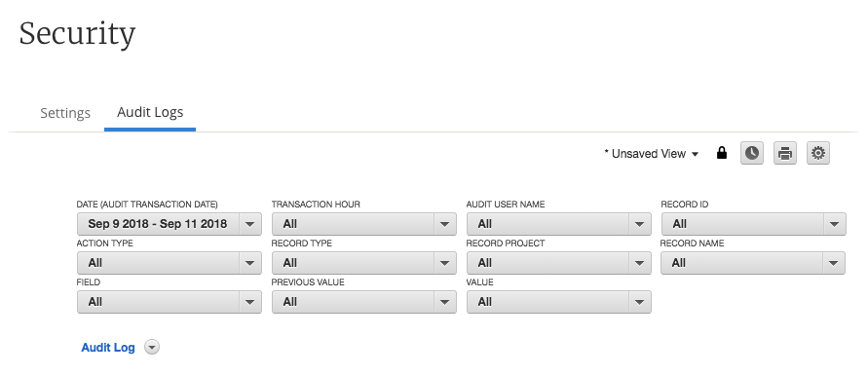Expand the Previous Value dropdown

pos(364,302)
